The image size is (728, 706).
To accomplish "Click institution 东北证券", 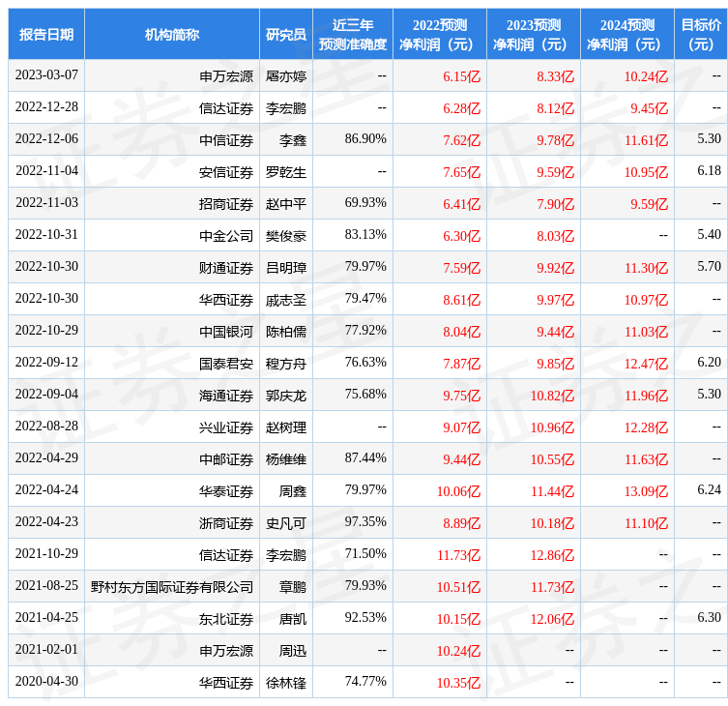I will [x=226, y=619].
